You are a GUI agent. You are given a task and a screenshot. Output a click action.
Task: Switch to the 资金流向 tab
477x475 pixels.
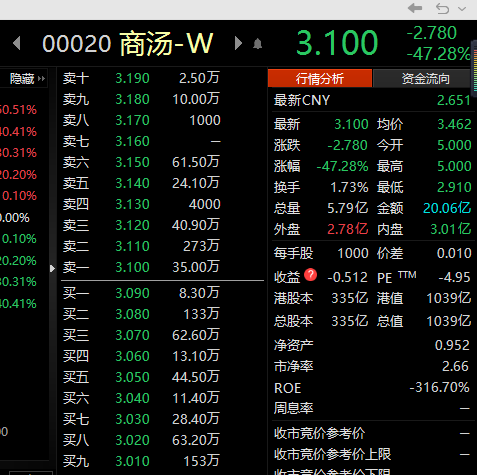pyautogui.click(x=425, y=79)
